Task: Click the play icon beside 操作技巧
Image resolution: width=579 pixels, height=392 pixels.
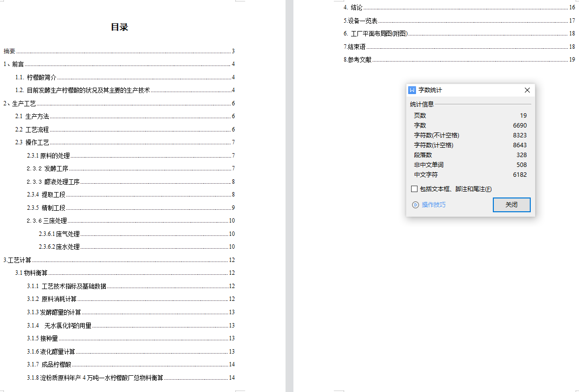Action: (x=416, y=205)
